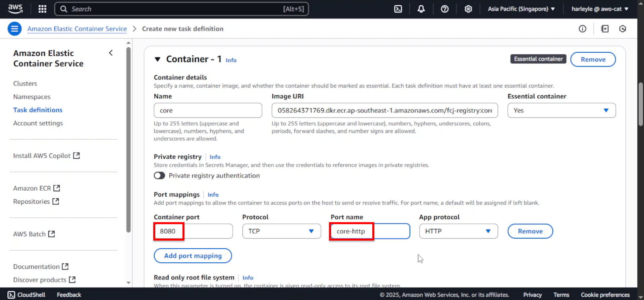Screen dimensions: 644x300
Task: Open the harleyle account menu
Action: pos(600,9)
